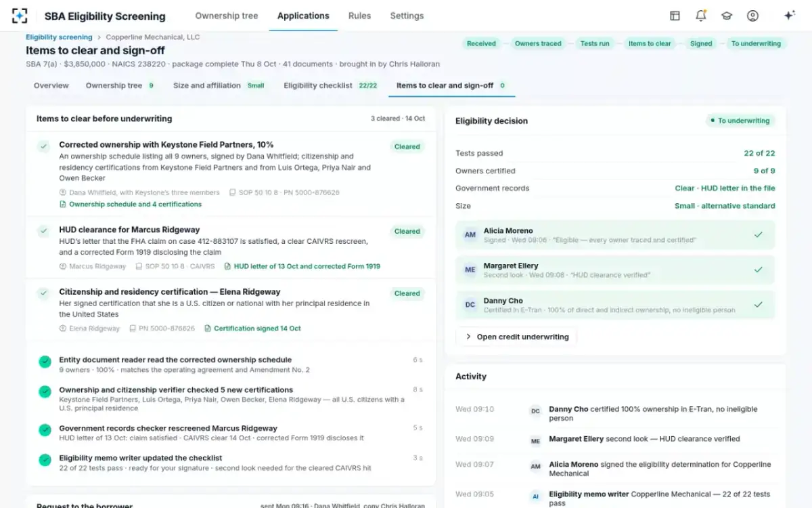Click the book icon beside SOP 50 10 8 · CAIVRS
The width and height of the screenshot is (812, 508).
coord(139,266)
